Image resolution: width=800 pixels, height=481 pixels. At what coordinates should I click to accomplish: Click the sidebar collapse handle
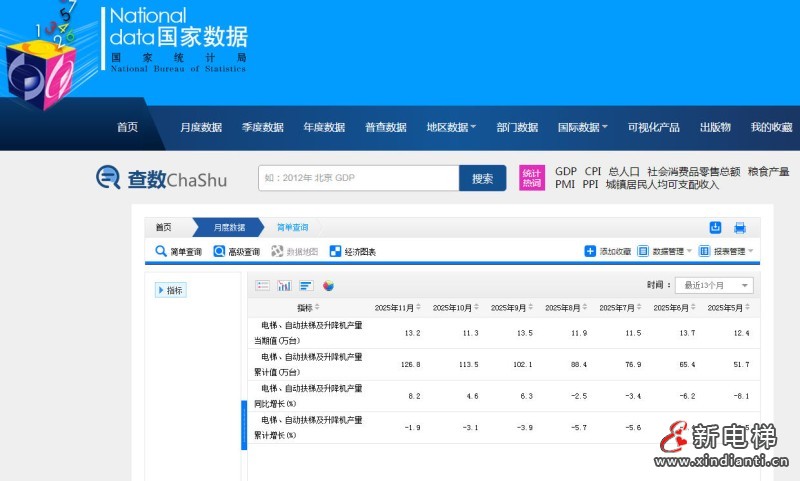(x=244, y=425)
